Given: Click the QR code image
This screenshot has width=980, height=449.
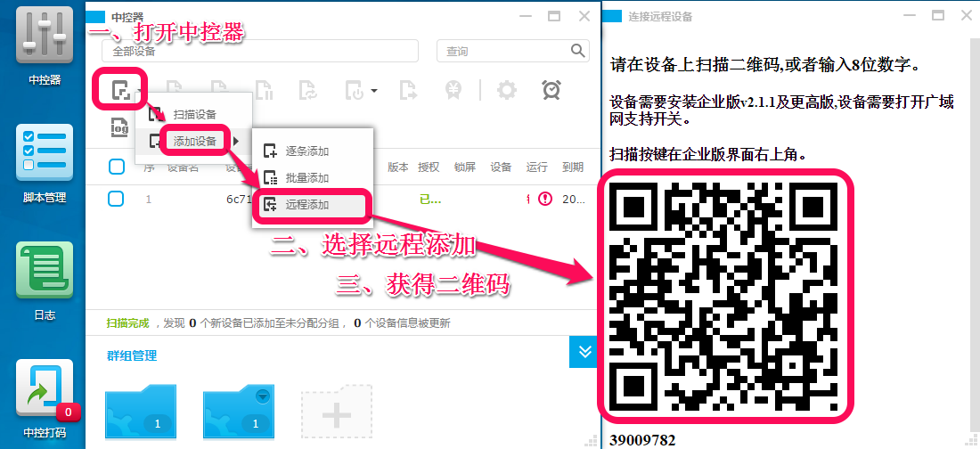Looking at the screenshot, I should click(x=725, y=295).
